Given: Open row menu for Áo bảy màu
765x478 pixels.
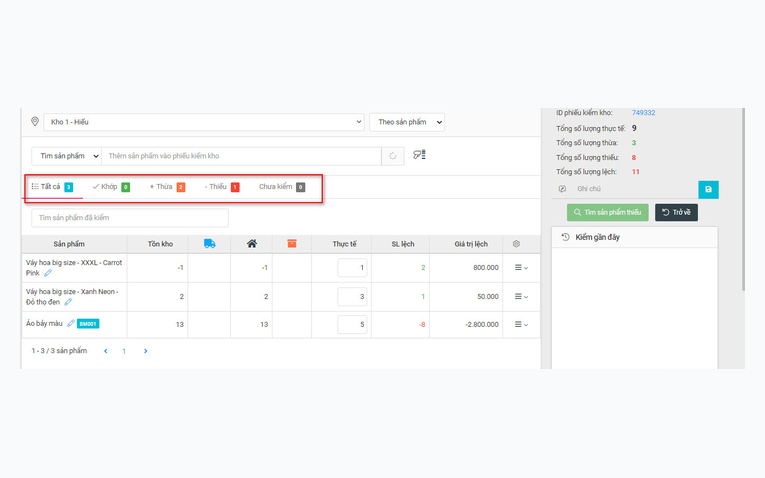Looking at the screenshot, I should pos(521,324).
